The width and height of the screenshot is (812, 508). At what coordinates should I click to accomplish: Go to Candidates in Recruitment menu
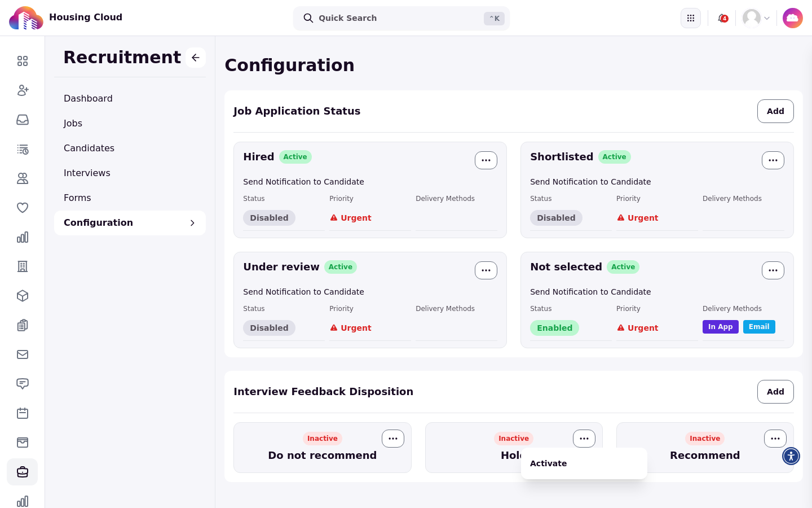pos(89,148)
